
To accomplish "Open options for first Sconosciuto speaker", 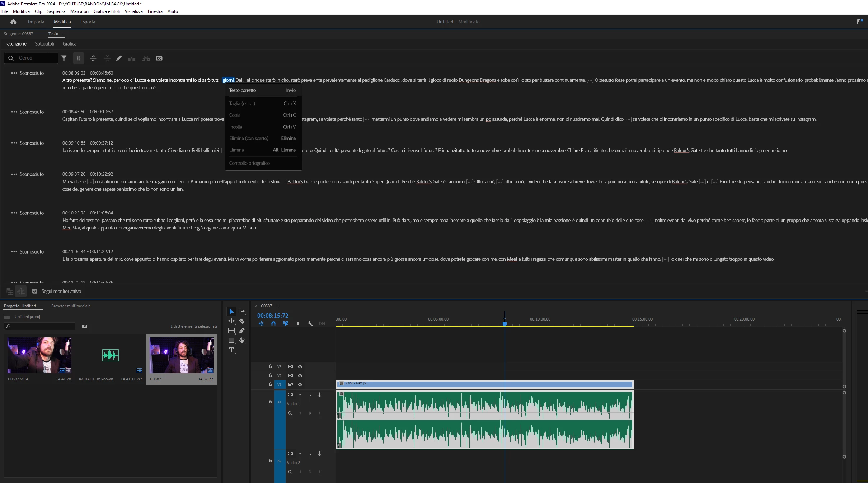I will 14,73.
